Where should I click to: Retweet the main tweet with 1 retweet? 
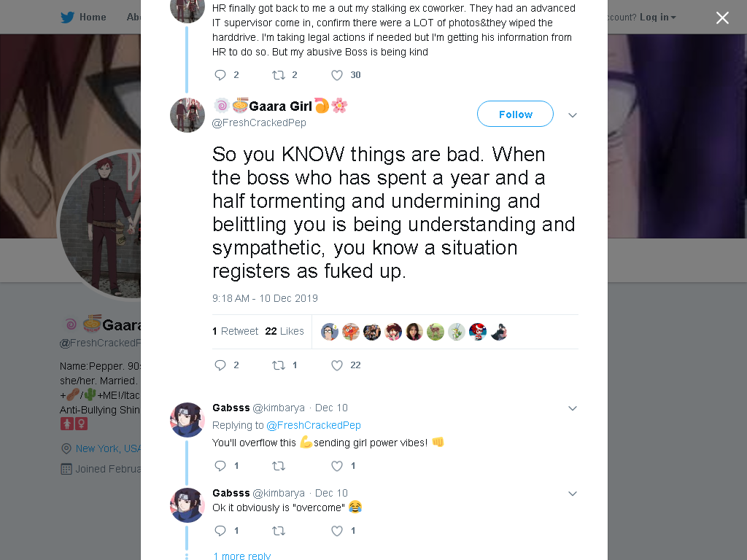pos(278,365)
